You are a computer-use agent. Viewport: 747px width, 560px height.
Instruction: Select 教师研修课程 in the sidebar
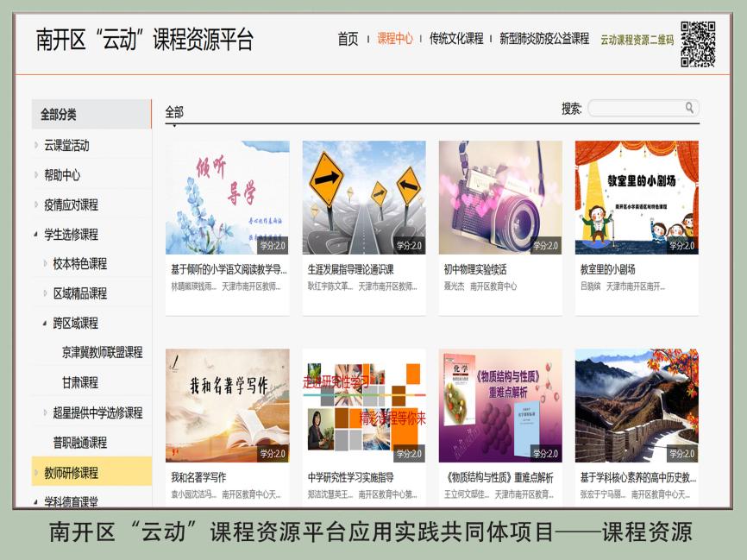click(71, 472)
